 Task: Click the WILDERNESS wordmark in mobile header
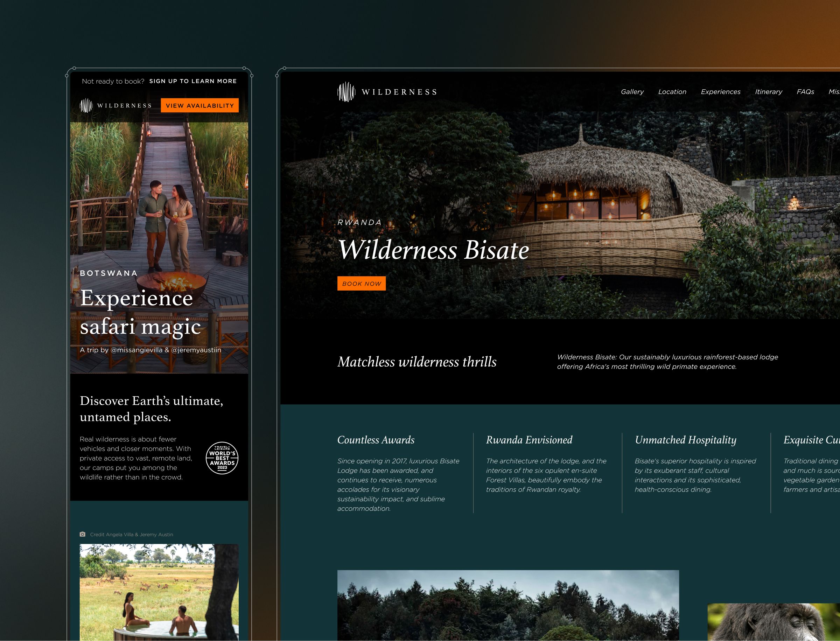(124, 106)
